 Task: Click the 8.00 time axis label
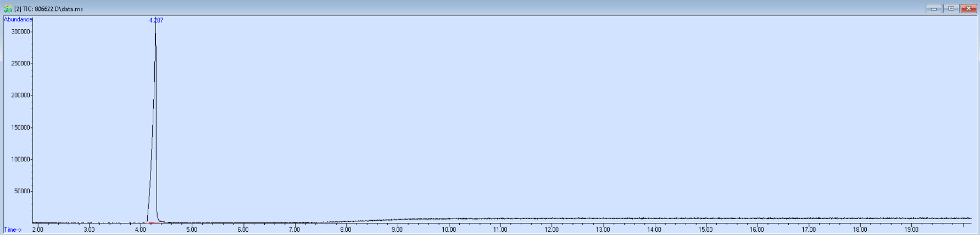tap(346, 230)
